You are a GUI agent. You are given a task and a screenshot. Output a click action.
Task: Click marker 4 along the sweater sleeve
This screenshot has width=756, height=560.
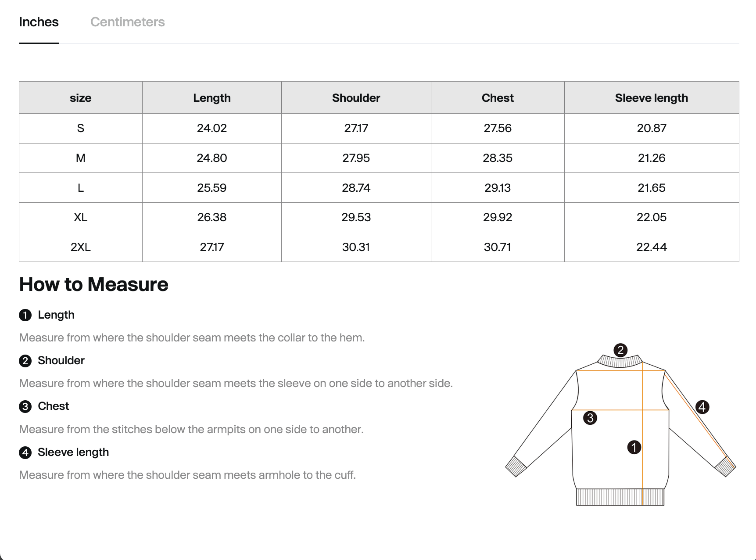tap(702, 407)
